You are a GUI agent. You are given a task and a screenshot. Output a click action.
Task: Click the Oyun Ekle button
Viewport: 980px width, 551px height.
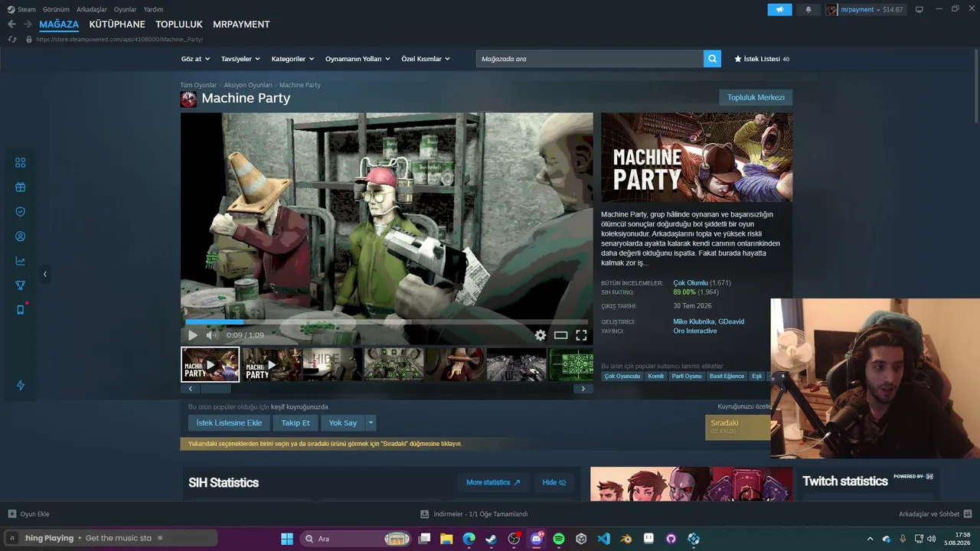(29, 514)
